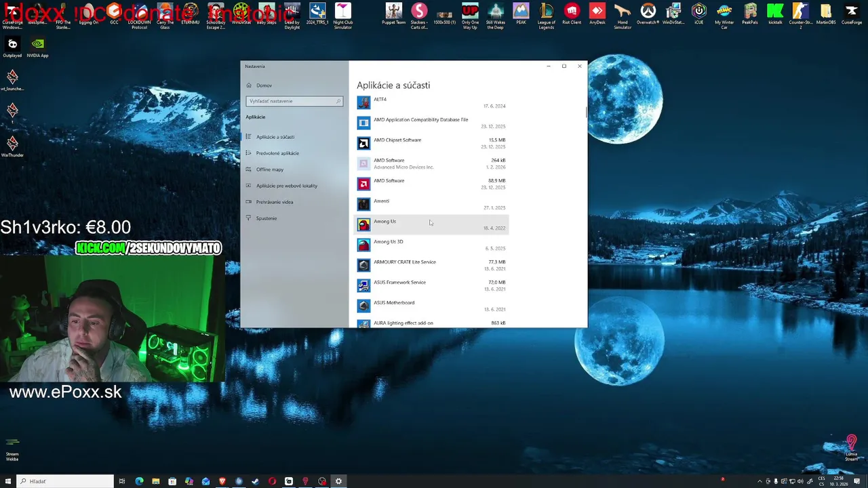The image size is (868, 488).
Task: Focus the Vyhľadať nastavenie search field
Action: coord(294,101)
